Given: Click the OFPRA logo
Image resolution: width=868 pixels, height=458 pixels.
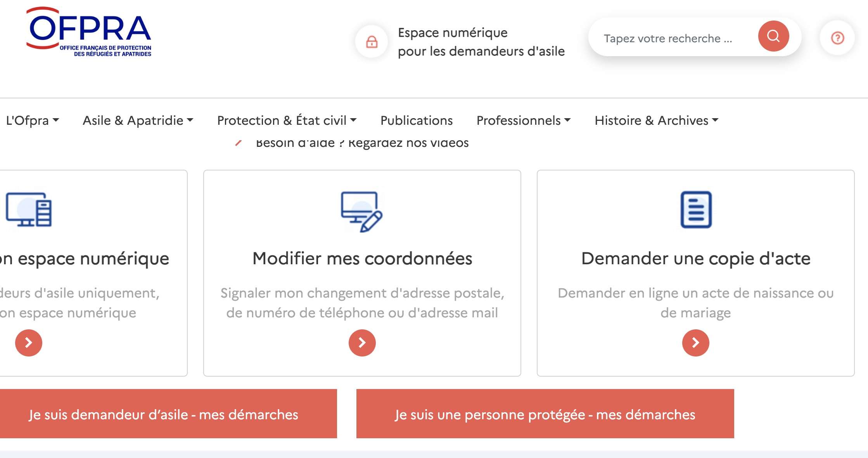Looking at the screenshot, I should [89, 32].
